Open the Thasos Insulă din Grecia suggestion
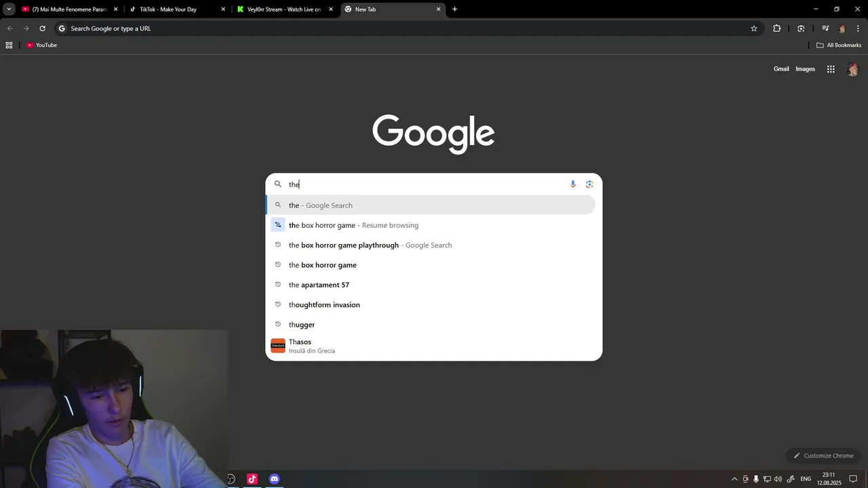Viewport: 868px width, 488px height. (431, 346)
